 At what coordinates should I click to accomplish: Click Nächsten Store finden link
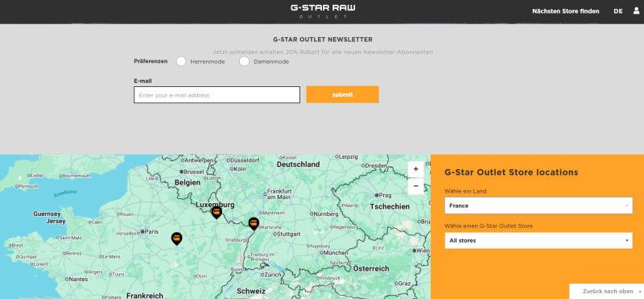(x=566, y=11)
